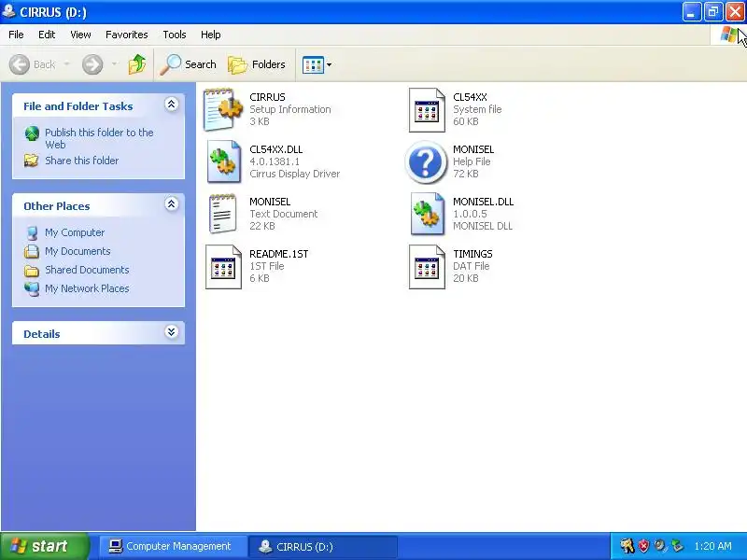Click the '4.0.1381.1' version text
The height and width of the screenshot is (560, 747).
pos(275,161)
